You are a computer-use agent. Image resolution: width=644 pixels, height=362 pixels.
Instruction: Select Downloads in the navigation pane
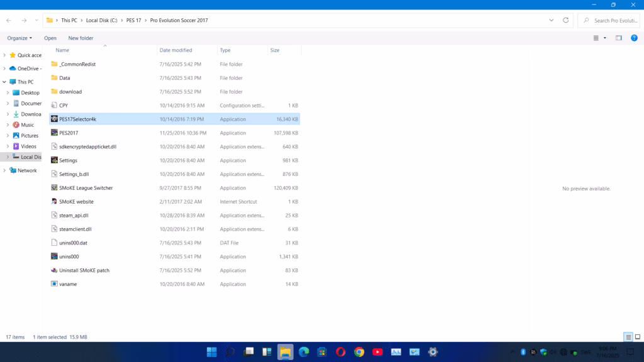[31, 114]
